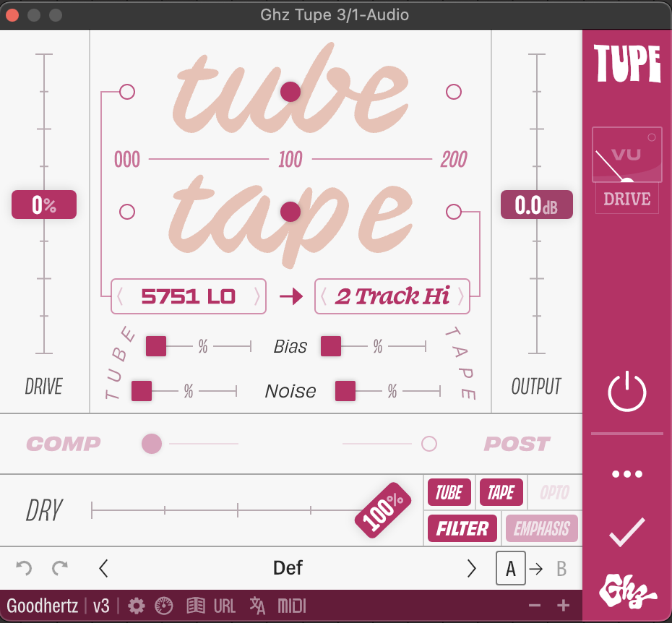Open MIDI settings from the bottom bar
The image size is (672, 623).
tap(291, 606)
